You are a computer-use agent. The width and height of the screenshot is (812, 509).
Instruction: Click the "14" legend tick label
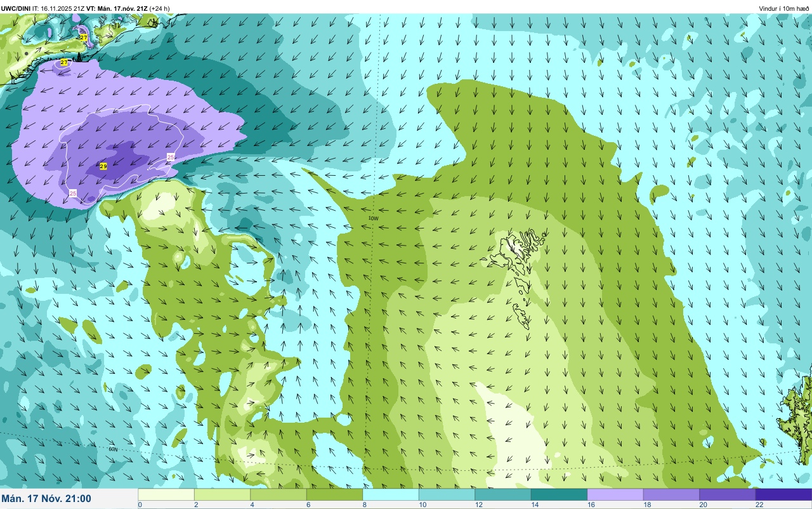534,505
